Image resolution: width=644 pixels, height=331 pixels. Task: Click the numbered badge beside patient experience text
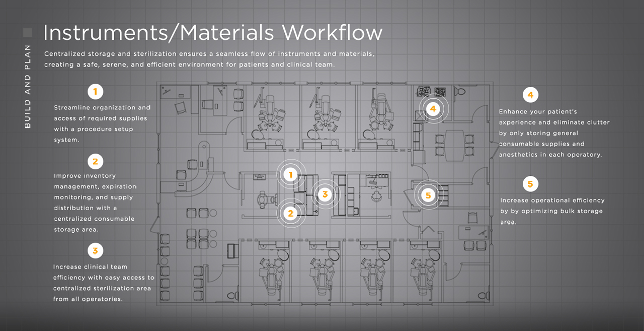(531, 95)
